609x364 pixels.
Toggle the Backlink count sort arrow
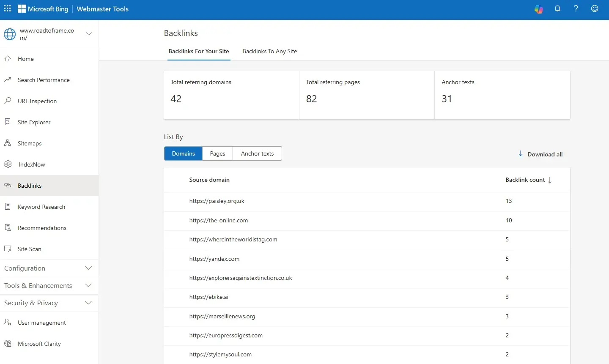click(550, 180)
